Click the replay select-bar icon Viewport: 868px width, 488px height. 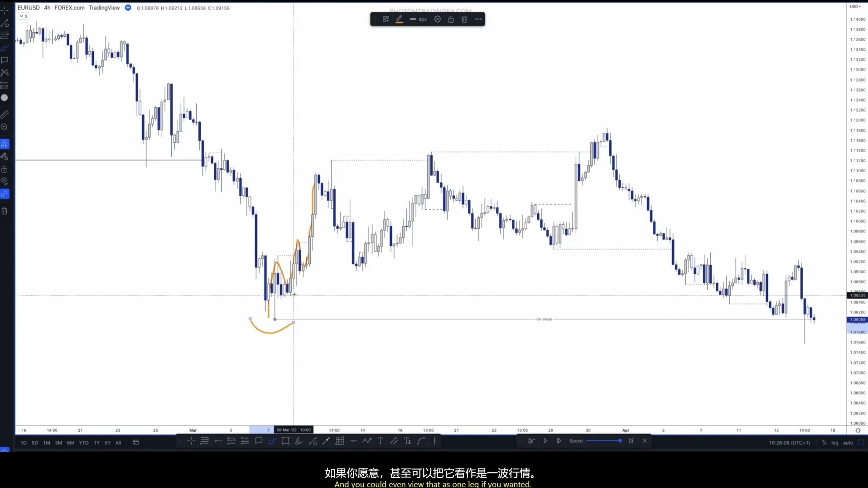531,441
